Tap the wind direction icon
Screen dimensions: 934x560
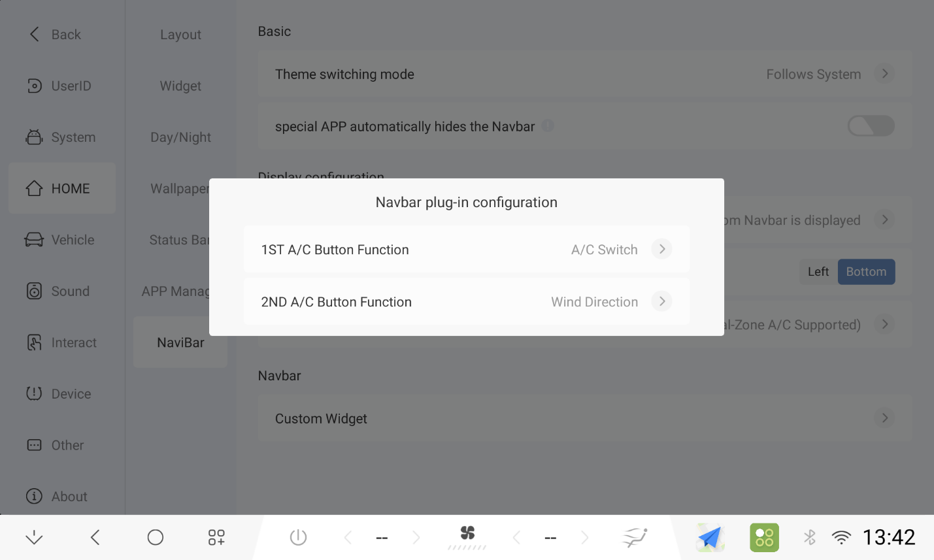(x=634, y=537)
